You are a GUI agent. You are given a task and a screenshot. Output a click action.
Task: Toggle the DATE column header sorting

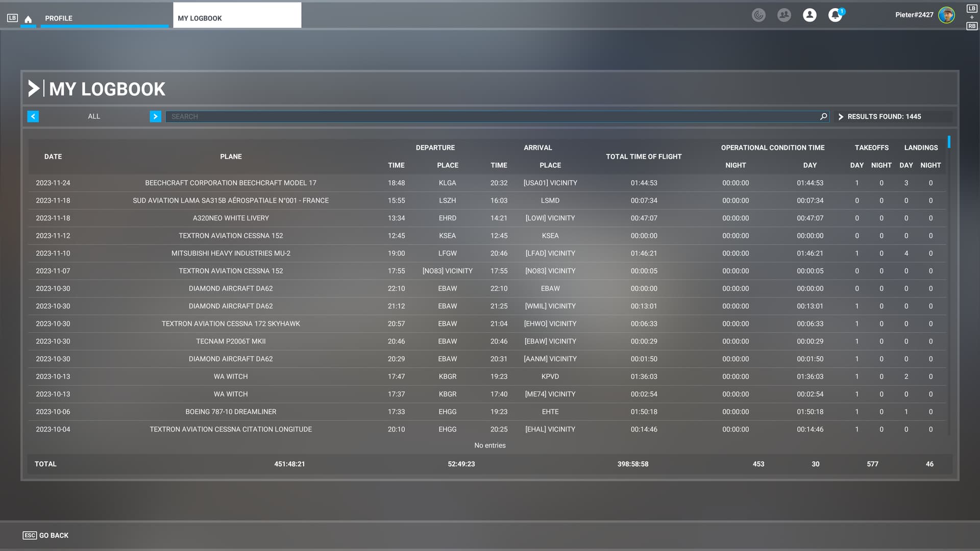pos(53,157)
